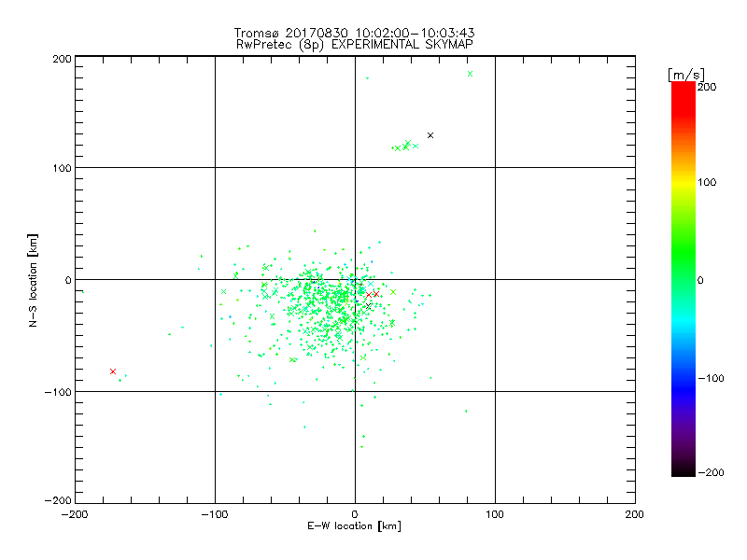Click the x-axis tick label '-200'
This screenshot has width=747, height=560.
pyautogui.click(x=75, y=514)
